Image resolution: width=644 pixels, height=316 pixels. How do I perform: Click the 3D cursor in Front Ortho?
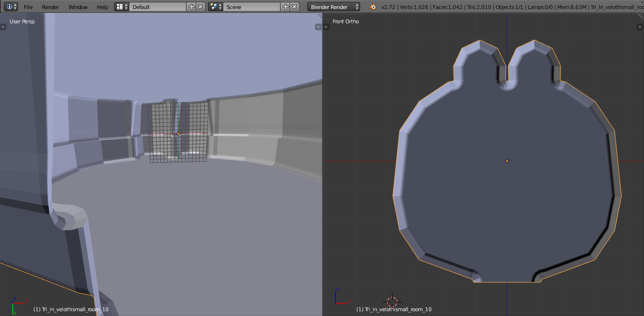(392, 301)
